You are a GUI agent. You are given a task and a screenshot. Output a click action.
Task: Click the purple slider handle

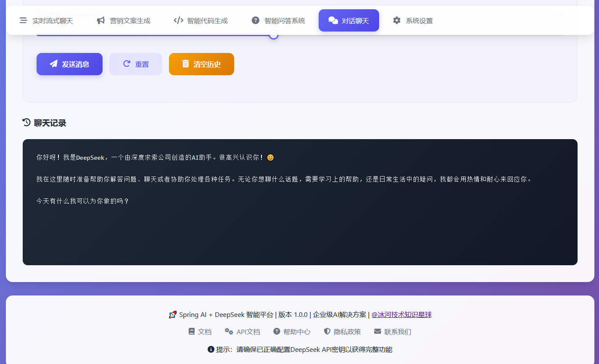[x=274, y=35]
